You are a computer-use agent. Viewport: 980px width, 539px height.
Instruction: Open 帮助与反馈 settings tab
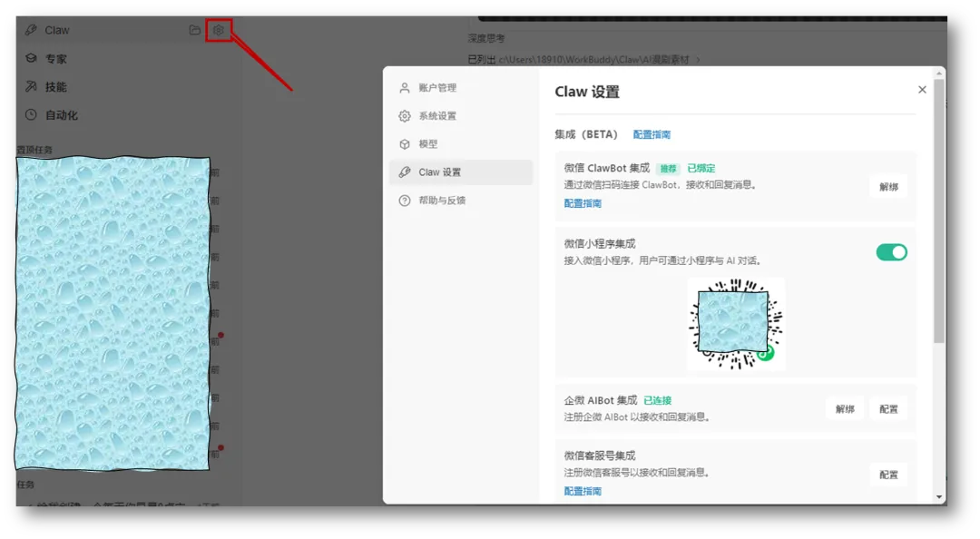click(461, 201)
